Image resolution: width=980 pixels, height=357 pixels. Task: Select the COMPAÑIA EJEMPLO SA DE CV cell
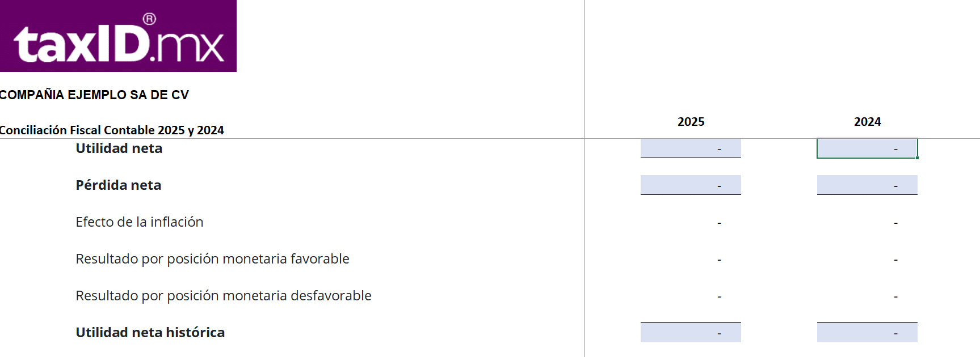[x=94, y=95]
